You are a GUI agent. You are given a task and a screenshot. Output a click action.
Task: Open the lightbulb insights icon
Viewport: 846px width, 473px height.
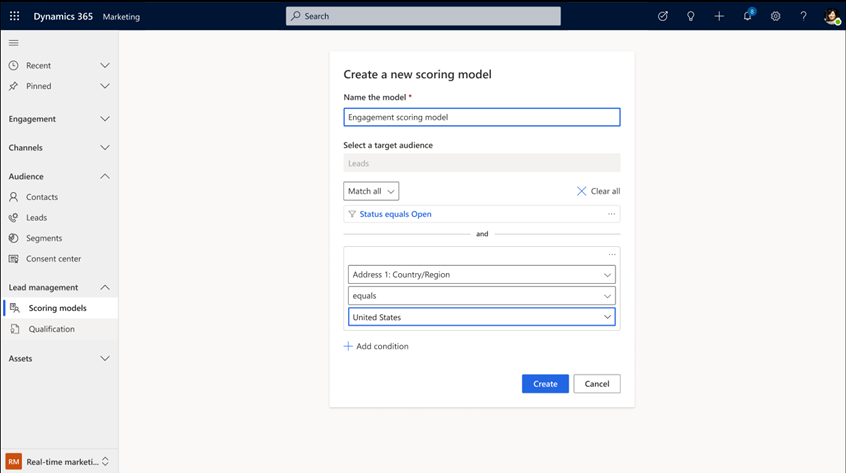[691, 16]
